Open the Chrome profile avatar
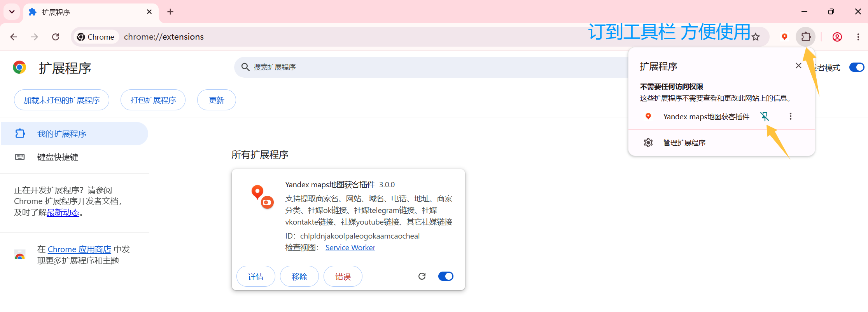The image size is (868, 312). point(837,37)
